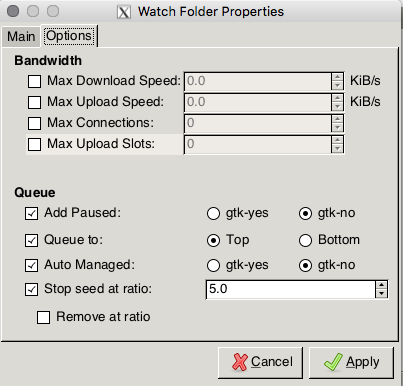Tick the Max Connections checkbox

(34, 123)
